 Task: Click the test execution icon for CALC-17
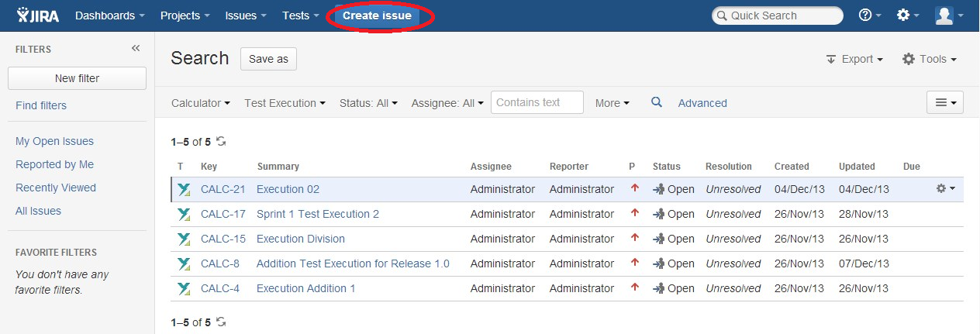[184, 214]
